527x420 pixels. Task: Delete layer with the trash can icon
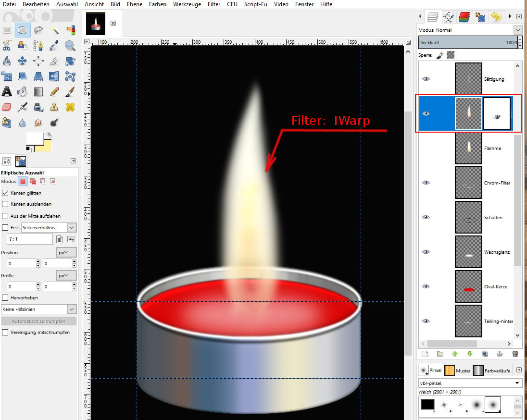(515, 354)
